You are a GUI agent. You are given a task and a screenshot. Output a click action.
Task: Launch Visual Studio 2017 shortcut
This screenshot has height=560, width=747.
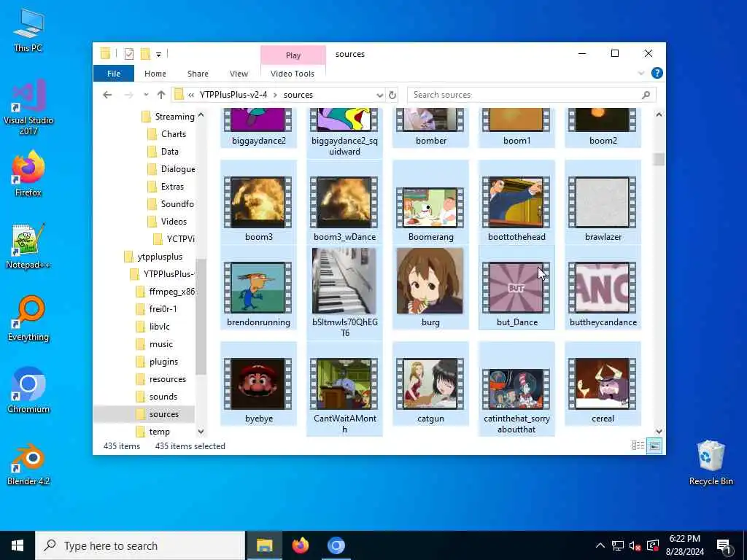[28, 108]
